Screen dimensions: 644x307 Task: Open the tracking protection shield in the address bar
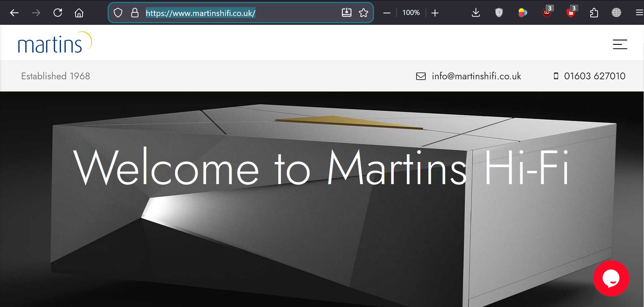coord(118,13)
